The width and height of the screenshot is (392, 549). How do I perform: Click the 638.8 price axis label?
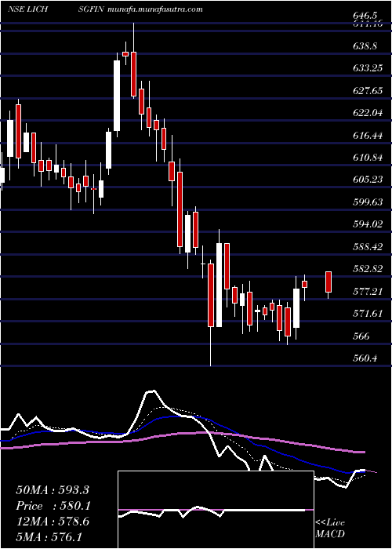point(365,45)
